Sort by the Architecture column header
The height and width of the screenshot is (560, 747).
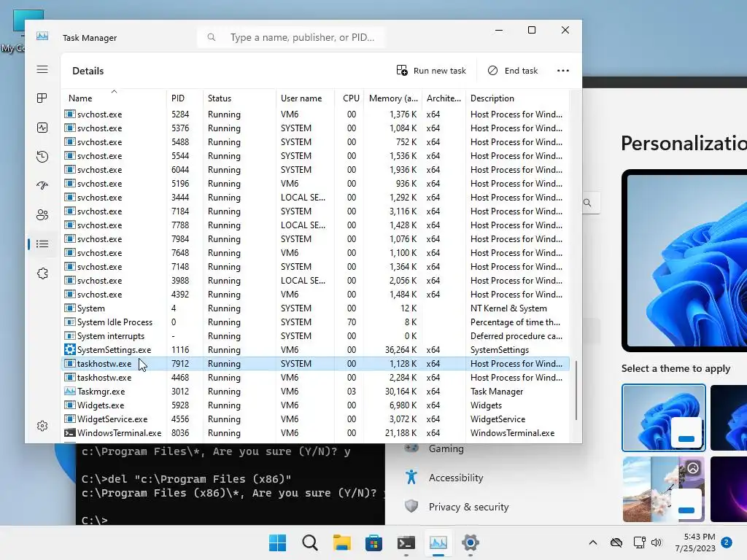tap(444, 98)
